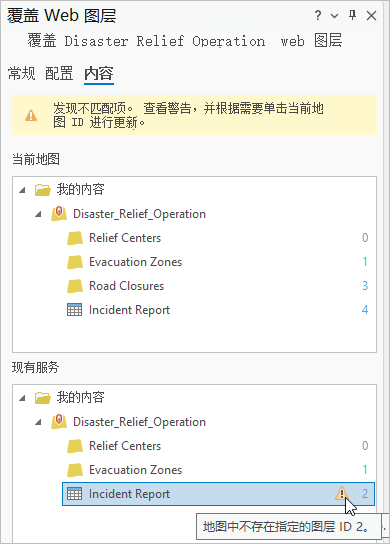The width and height of the screenshot is (390, 544).
Task: Click ID 0 for Relief Centers under 当前地图
Action: click(365, 238)
